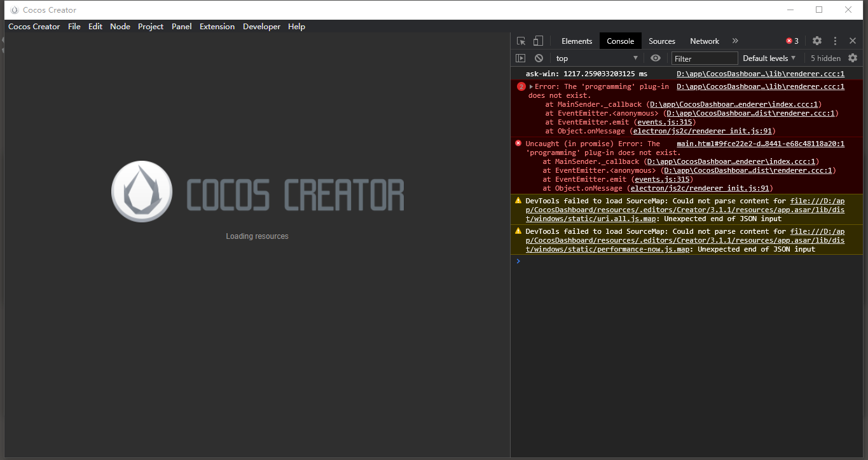Open console settings gear beside 5 hidden
The image size is (868, 460).
coord(853,58)
